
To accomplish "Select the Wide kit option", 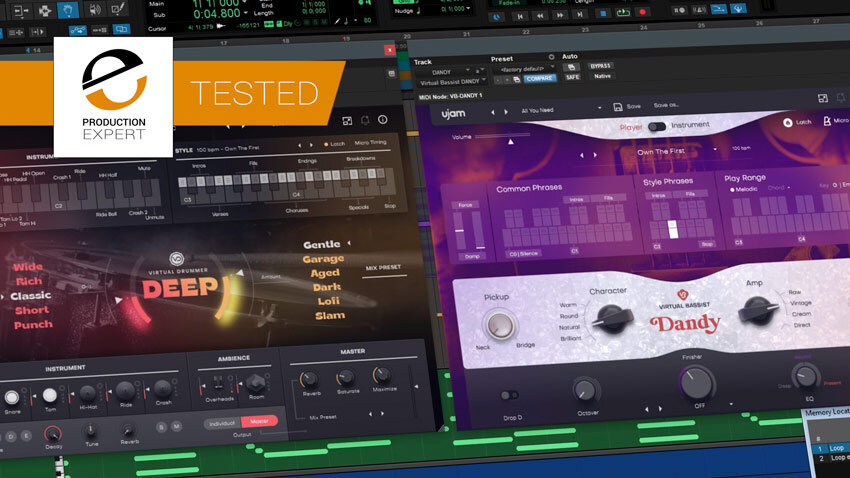I will pos(28,267).
